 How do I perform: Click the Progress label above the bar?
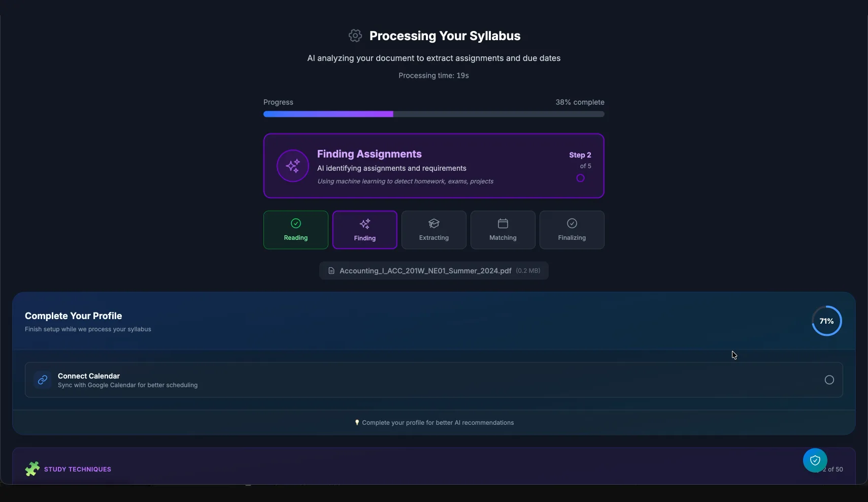pos(278,102)
